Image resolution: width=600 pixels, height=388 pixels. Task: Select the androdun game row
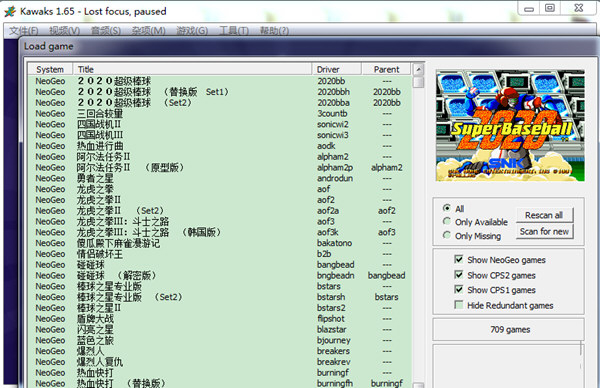click(x=220, y=178)
